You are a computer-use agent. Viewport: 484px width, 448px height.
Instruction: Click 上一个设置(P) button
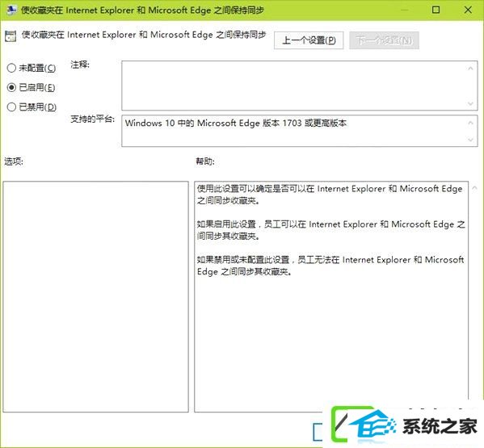[309, 40]
